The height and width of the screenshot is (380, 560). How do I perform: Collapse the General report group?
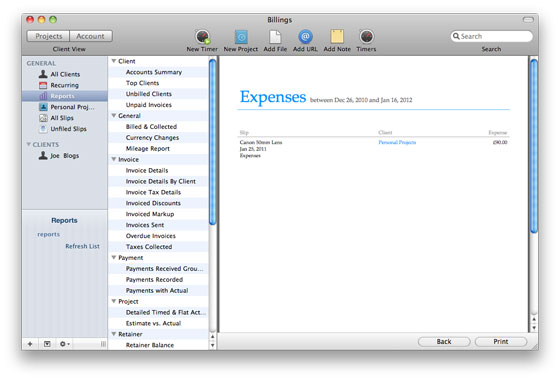[114, 116]
